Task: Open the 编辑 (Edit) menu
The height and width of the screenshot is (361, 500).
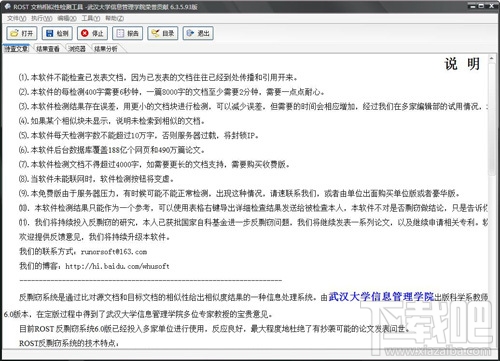Action: coord(67,18)
